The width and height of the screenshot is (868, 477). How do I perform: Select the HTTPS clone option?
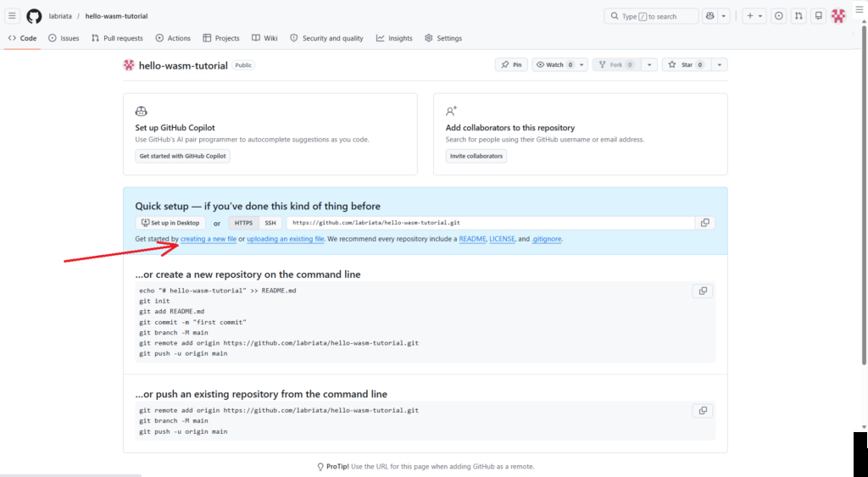tap(243, 223)
